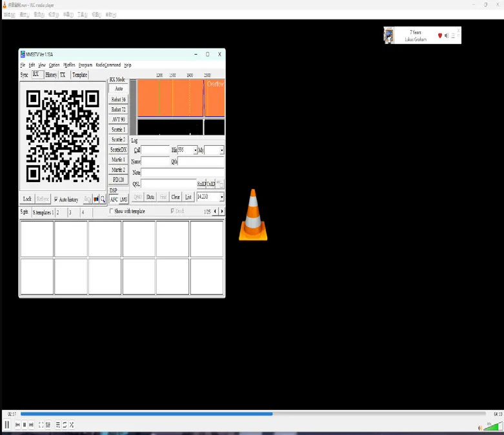
Task: Skip to the next media track
Action: (31, 425)
